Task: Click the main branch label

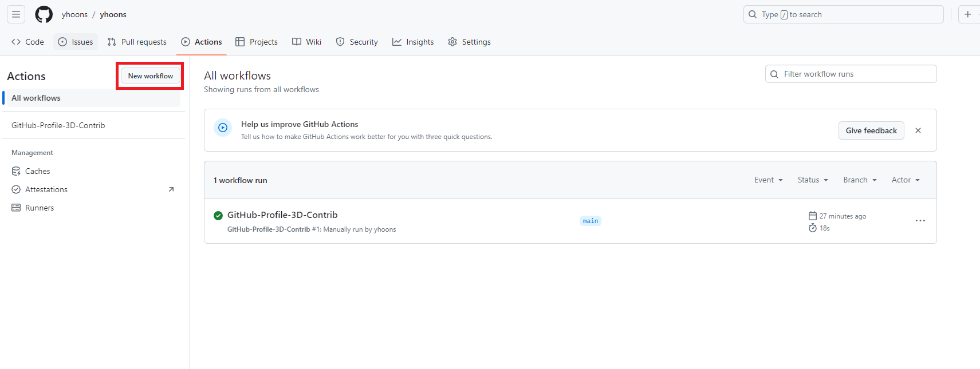Action: click(x=591, y=221)
